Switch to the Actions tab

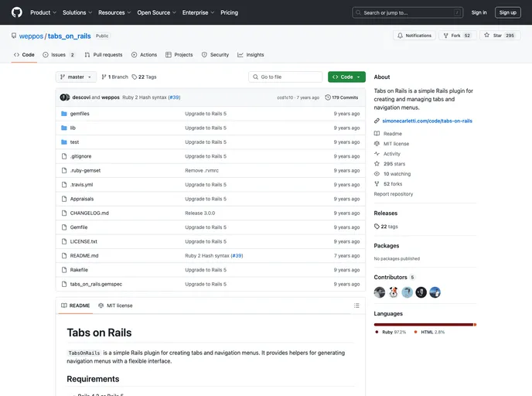coord(144,55)
